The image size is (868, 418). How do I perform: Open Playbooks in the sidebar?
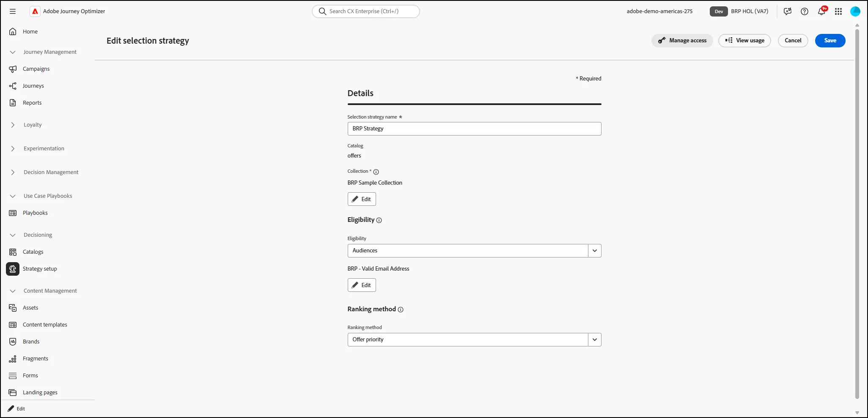coord(35,213)
